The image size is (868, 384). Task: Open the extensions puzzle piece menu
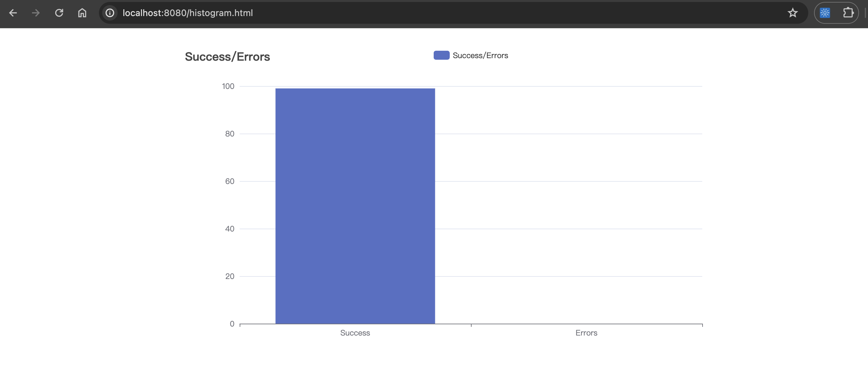point(848,13)
